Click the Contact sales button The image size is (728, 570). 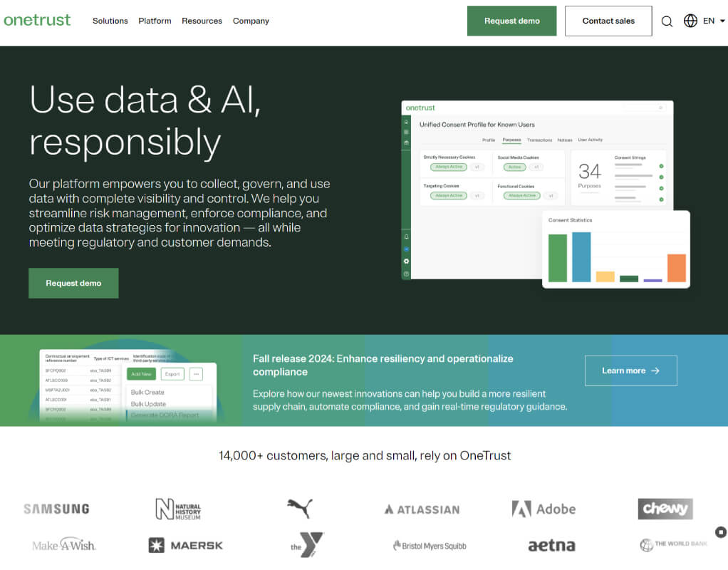(x=608, y=21)
